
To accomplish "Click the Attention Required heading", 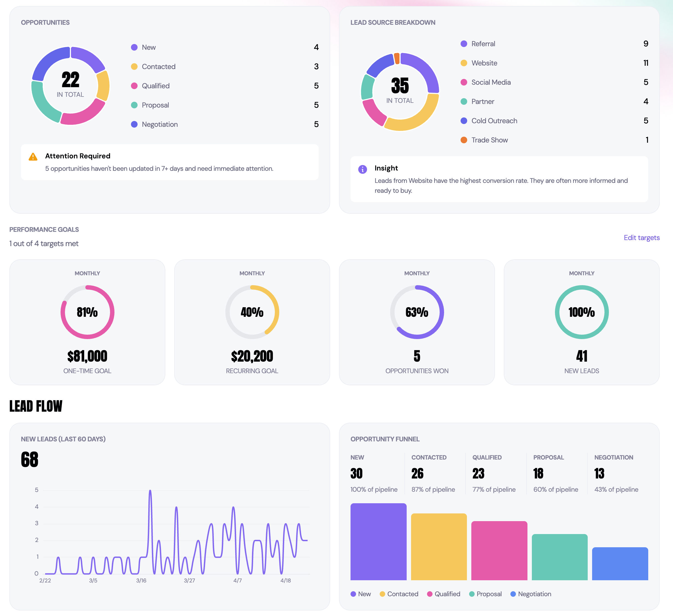I will point(78,156).
